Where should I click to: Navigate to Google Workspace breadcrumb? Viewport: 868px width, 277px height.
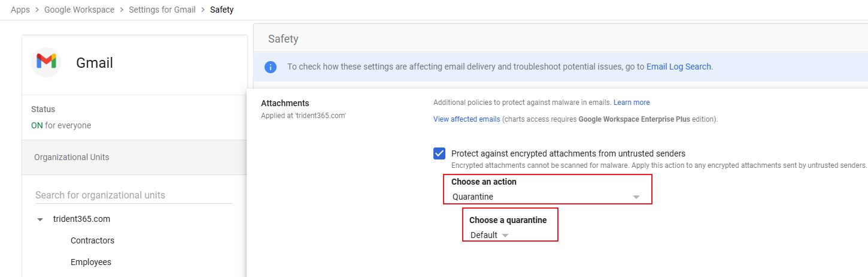[79, 10]
